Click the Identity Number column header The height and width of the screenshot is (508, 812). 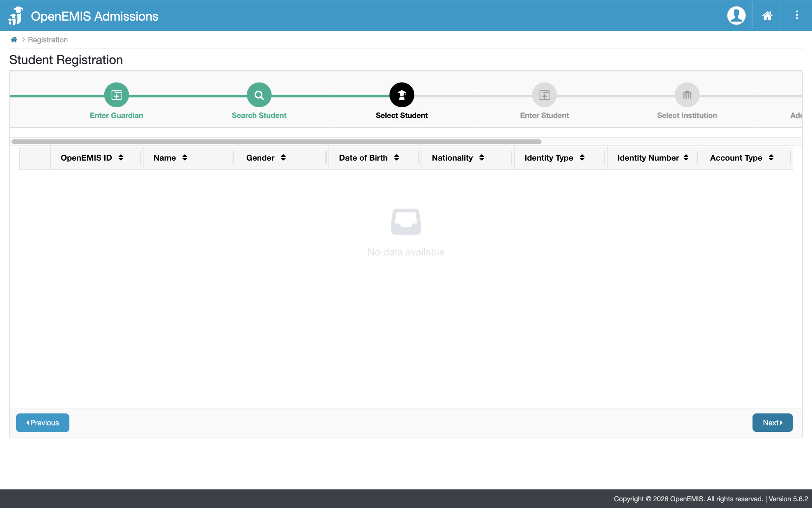(x=654, y=157)
